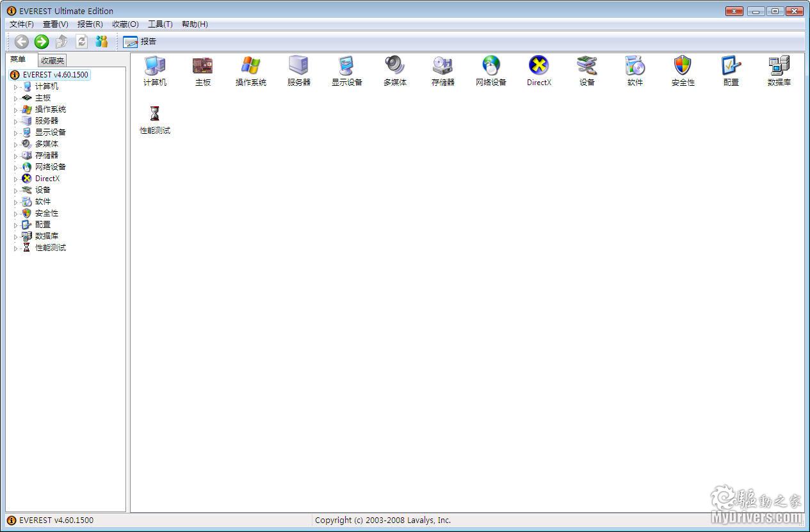Open the 收藏(O) menu
810x532 pixels.
(126, 24)
